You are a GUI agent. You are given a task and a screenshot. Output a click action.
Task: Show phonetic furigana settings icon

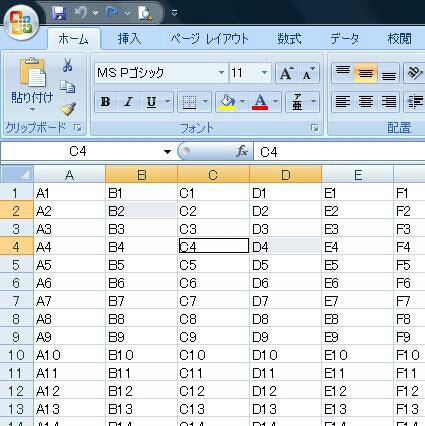pos(297,102)
